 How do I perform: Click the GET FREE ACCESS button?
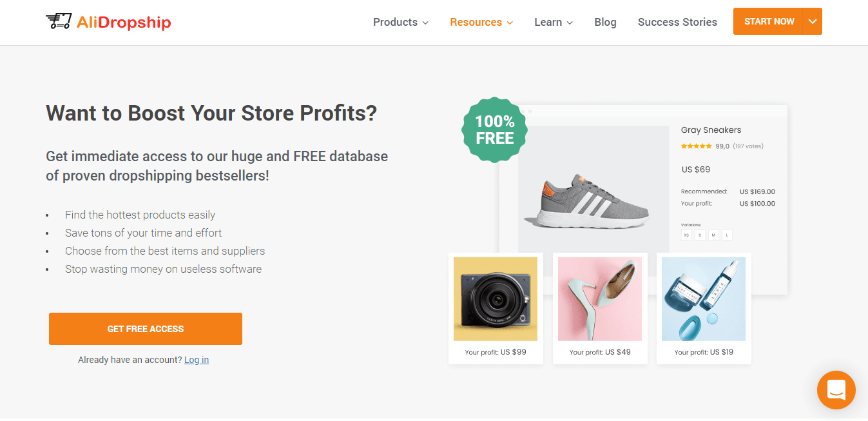(x=145, y=329)
